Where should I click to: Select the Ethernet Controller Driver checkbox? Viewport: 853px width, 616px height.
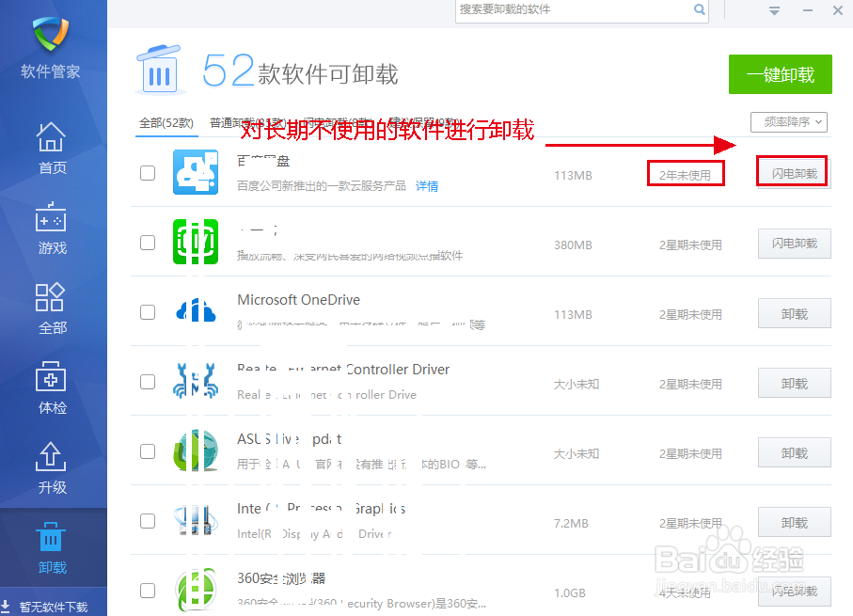tap(148, 382)
